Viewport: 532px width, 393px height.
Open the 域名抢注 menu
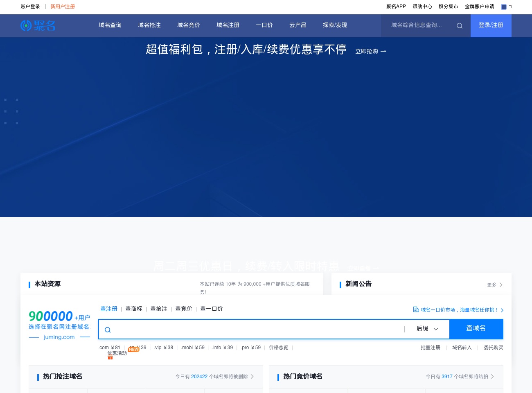[149, 25]
